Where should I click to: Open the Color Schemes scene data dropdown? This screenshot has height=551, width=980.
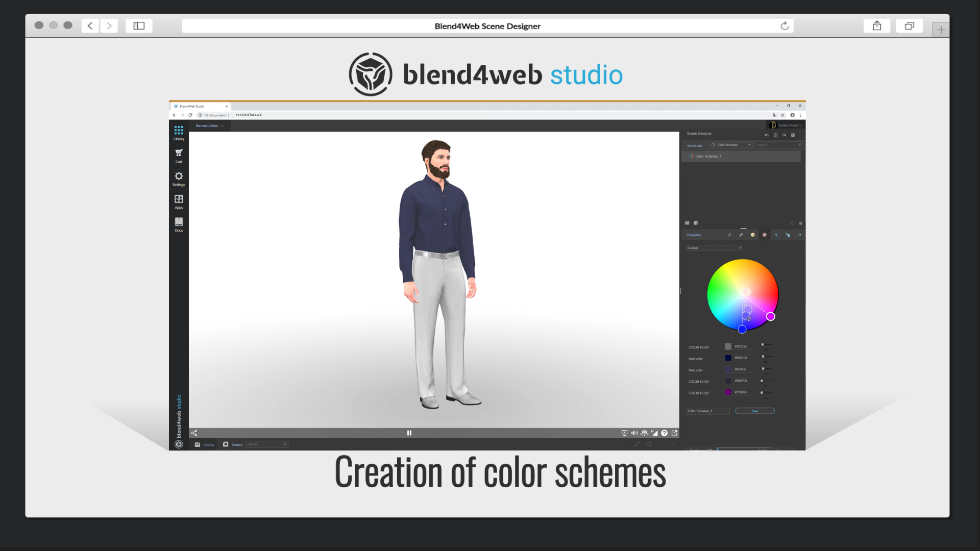point(731,145)
